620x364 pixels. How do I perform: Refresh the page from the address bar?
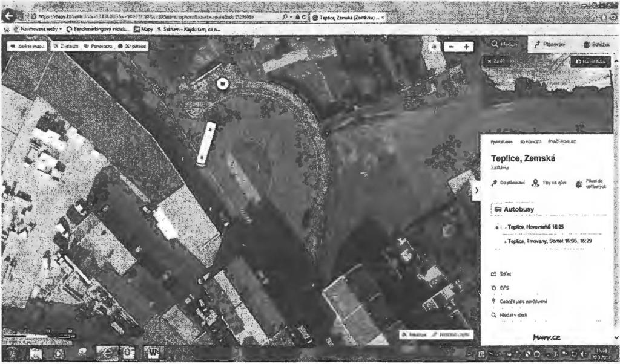pos(304,17)
